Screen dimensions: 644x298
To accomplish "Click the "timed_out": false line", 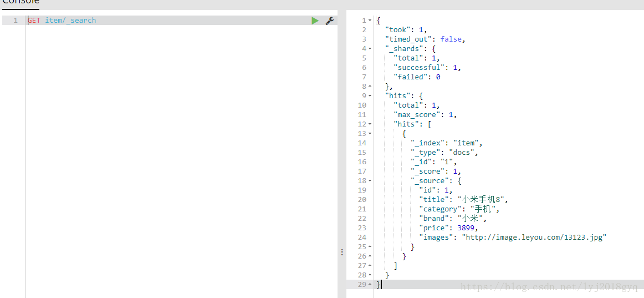I will pyautogui.click(x=425, y=39).
